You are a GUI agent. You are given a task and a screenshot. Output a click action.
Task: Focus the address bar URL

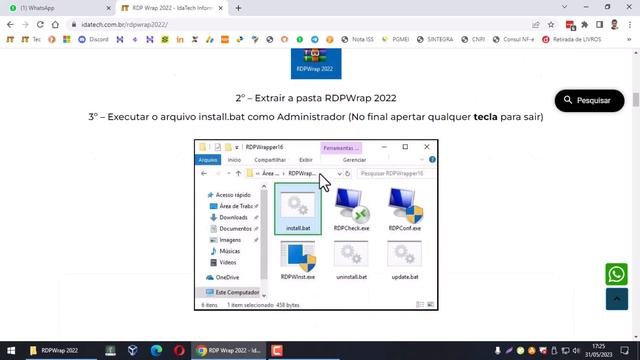pyautogui.click(x=124, y=24)
